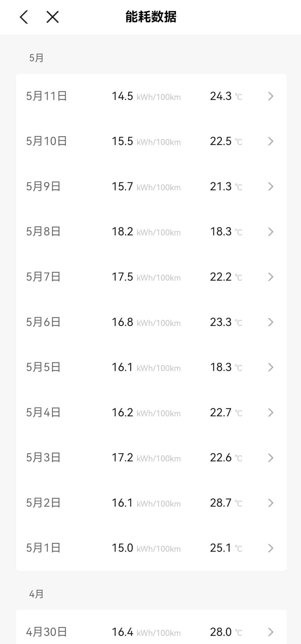The height and width of the screenshot is (644, 301).
Task: Tap the April 30 row's chevron arrow
Action: tap(271, 632)
